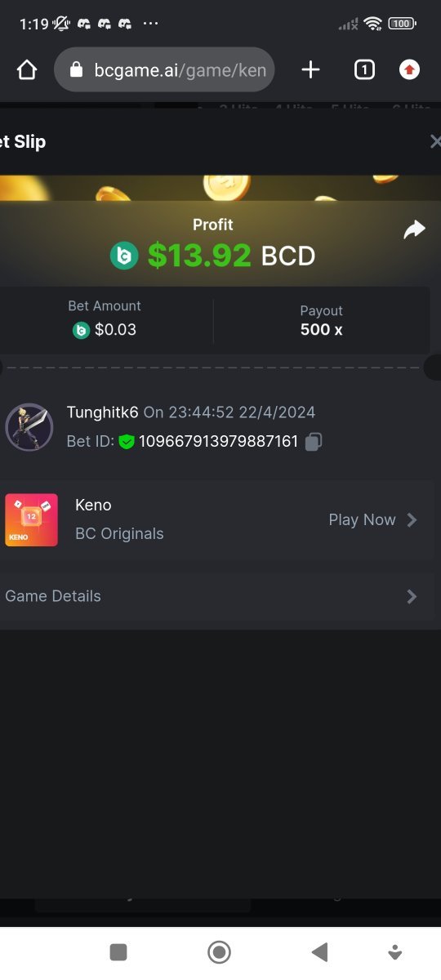Open the Tunghitk6 user profile name
This screenshot has height=980, width=441.
click(102, 412)
